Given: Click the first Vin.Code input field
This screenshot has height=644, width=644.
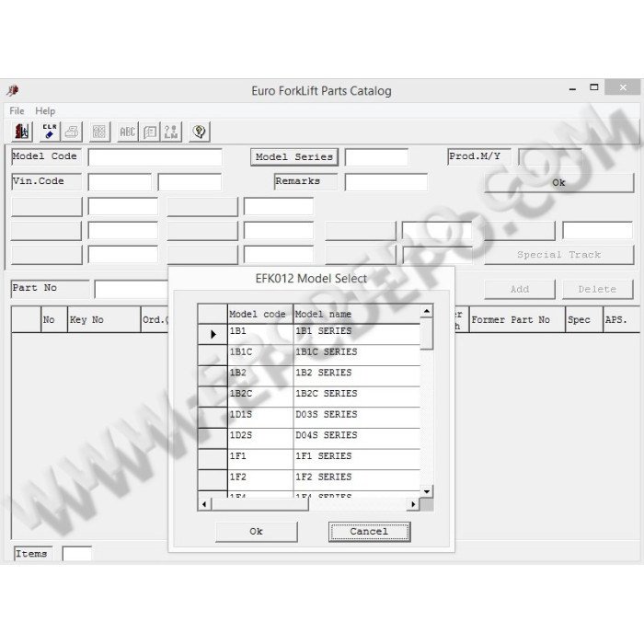Looking at the screenshot, I should point(120,182).
